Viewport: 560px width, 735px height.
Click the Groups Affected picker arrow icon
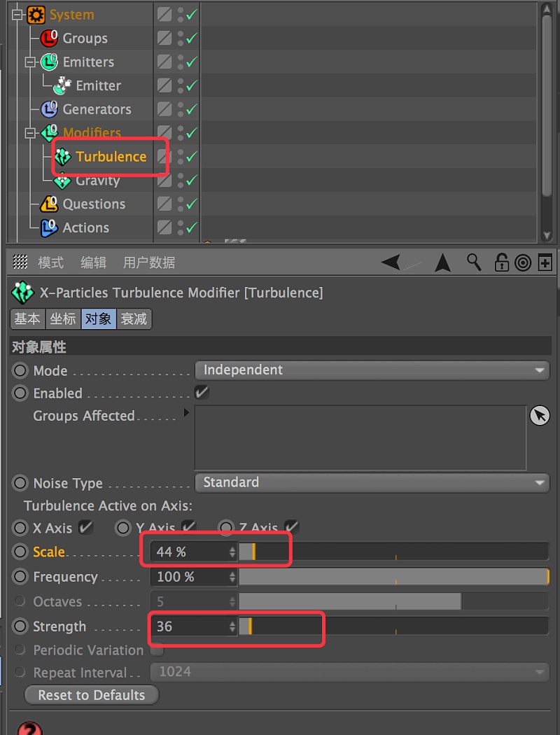[540, 416]
